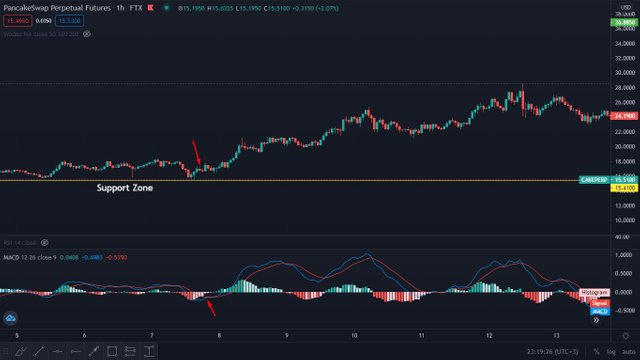Toggle percent scale mode
Screen dimensions: 640x360
pyautogui.click(x=596, y=351)
